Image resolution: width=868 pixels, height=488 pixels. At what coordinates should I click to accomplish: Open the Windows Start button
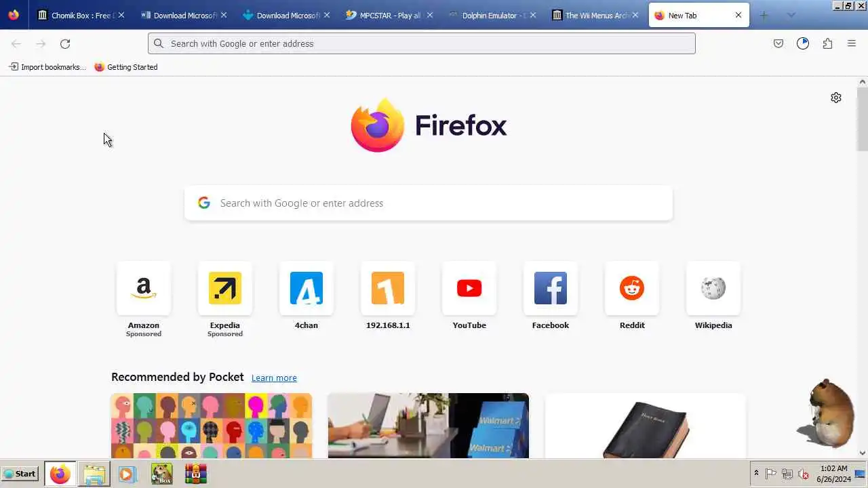(x=20, y=474)
